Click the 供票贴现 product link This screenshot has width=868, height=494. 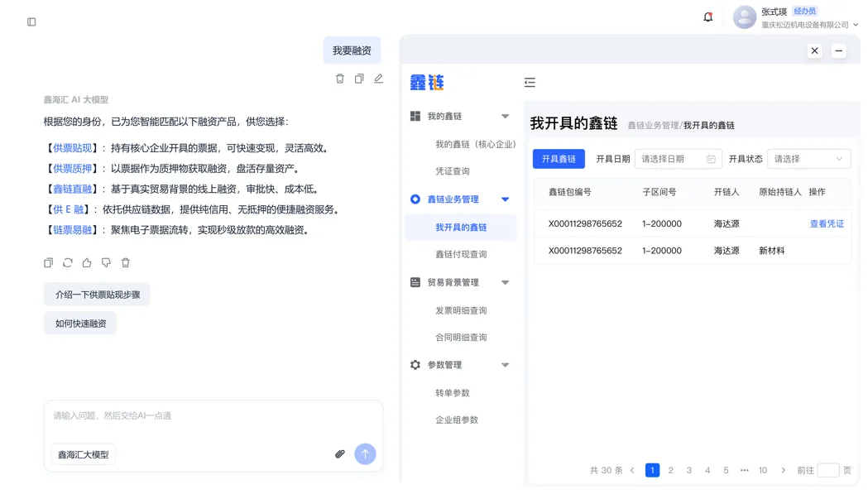pyautogui.click(x=73, y=149)
